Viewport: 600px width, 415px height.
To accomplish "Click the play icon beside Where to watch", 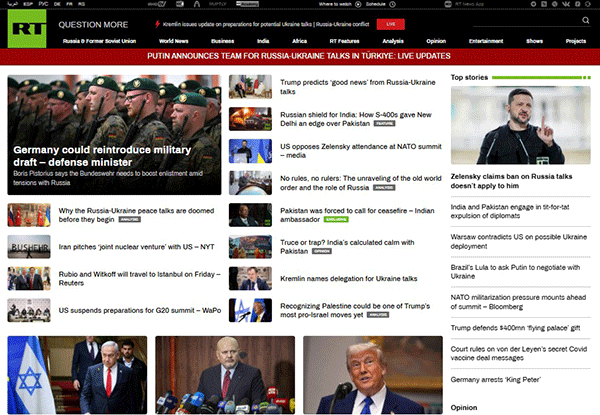I will tap(358, 4).
